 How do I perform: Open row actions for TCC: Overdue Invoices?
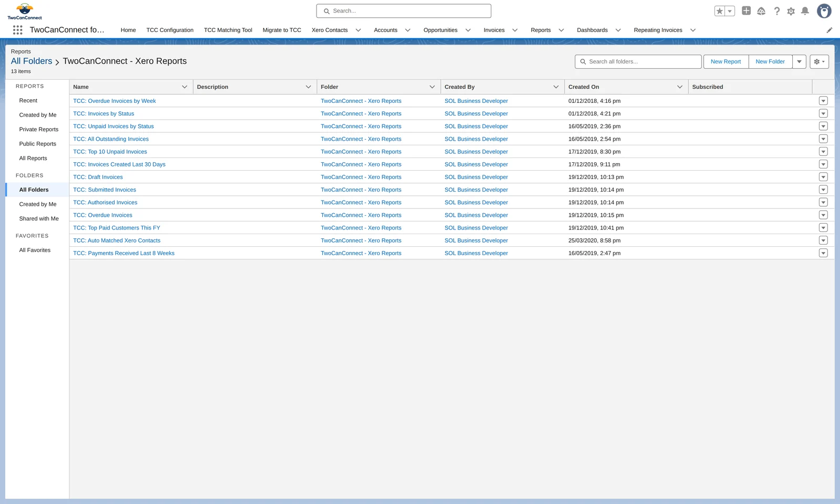click(x=823, y=215)
